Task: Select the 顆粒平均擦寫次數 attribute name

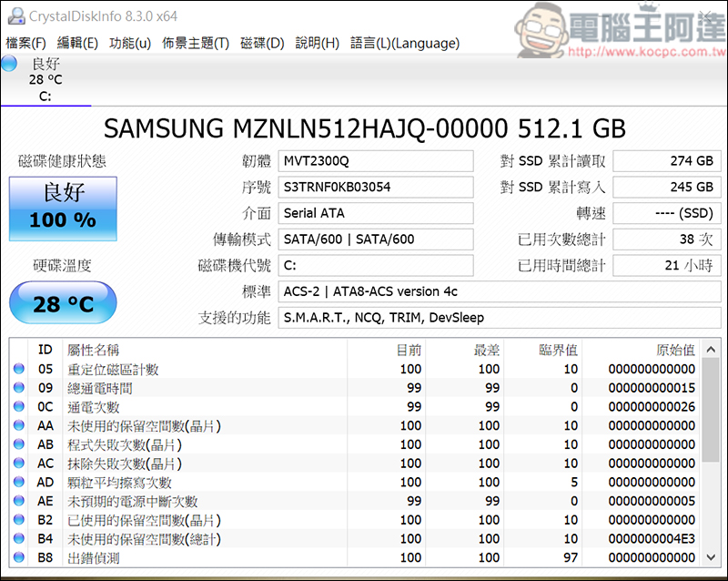Action: click(x=119, y=483)
